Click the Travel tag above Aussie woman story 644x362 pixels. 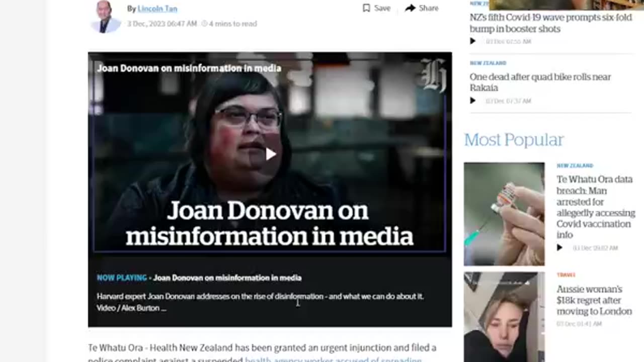point(566,275)
